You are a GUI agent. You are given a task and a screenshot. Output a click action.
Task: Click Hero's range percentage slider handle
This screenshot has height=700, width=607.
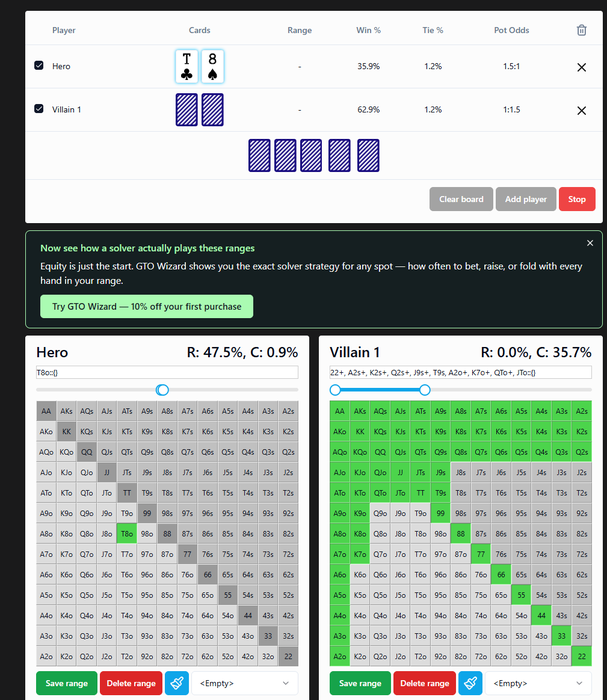pos(162,390)
